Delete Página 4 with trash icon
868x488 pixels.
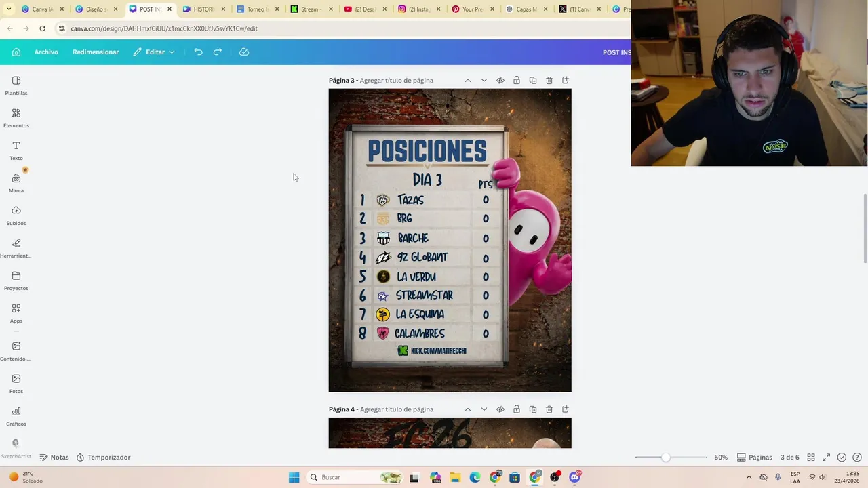[x=549, y=409]
